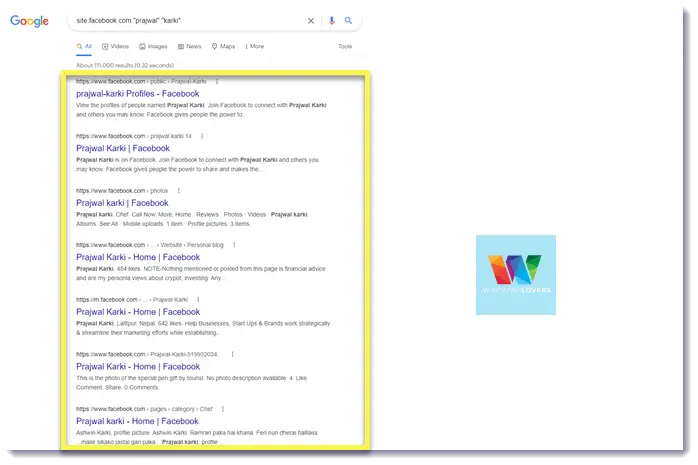Open options dots beside category Chef URL
Image resolution: width=698 pixels, height=465 pixels.
[x=223, y=409]
